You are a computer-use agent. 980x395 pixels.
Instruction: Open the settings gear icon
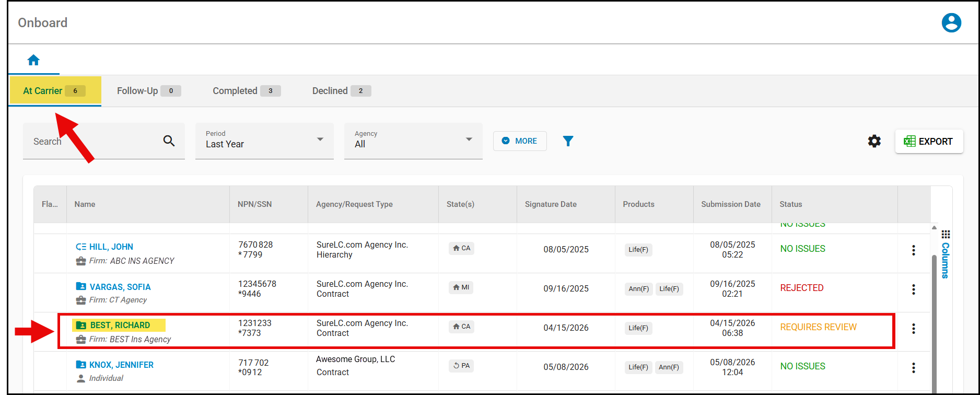(874, 141)
